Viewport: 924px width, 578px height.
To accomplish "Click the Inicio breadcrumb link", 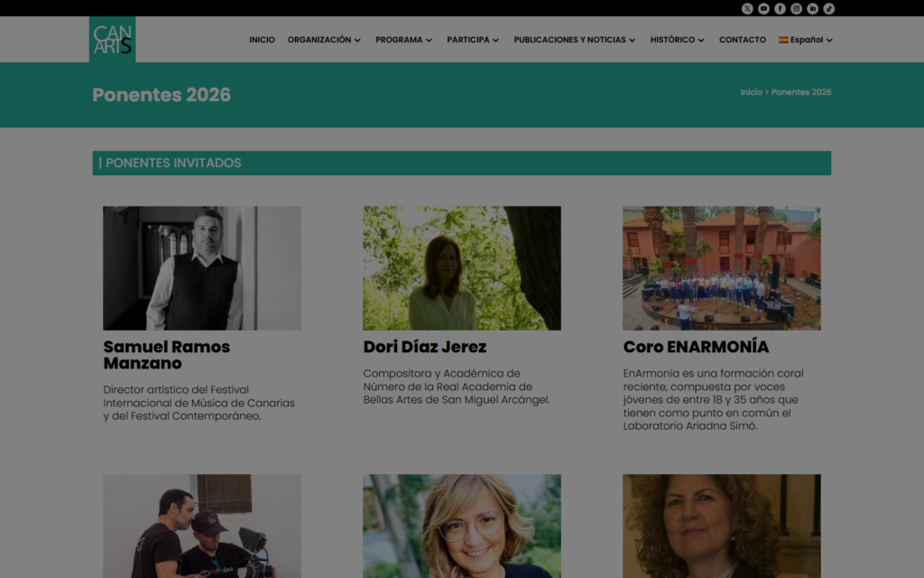I will 752,92.
